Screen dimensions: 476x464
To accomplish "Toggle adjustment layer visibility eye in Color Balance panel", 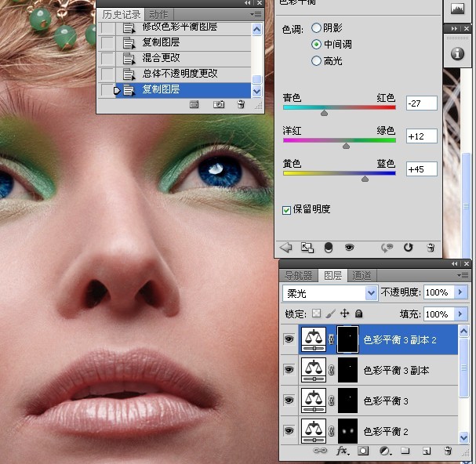I will coord(350,248).
